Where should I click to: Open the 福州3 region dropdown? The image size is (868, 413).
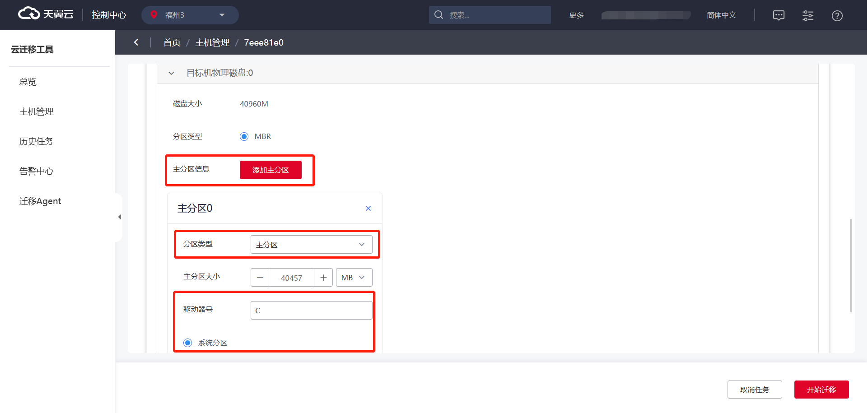coord(190,15)
